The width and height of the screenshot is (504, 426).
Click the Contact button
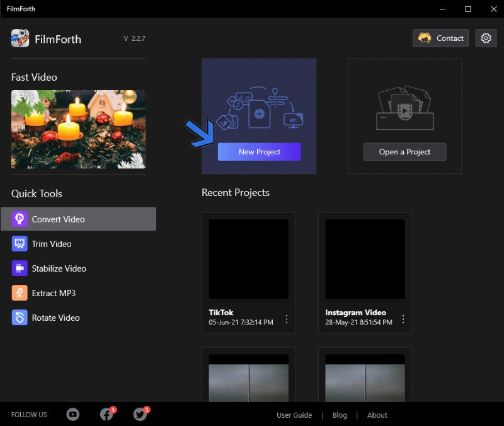click(x=440, y=38)
